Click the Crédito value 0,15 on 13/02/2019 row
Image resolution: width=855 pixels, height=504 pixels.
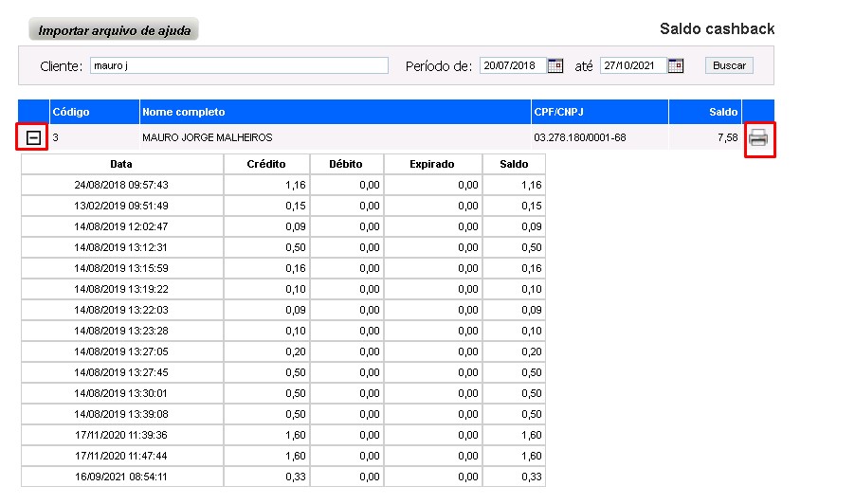pyautogui.click(x=296, y=206)
